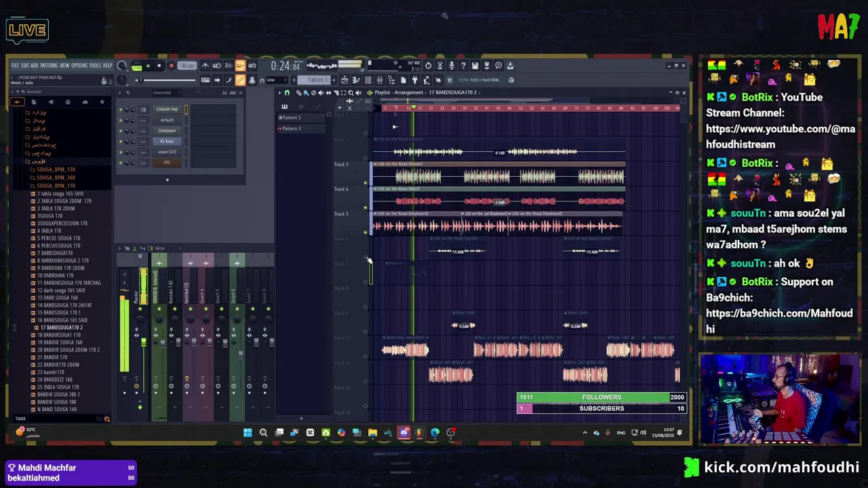Add a channel with the rack plus button
Image resolution: width=868 pixels, height=488 pixels.
[x=167, y=180]
